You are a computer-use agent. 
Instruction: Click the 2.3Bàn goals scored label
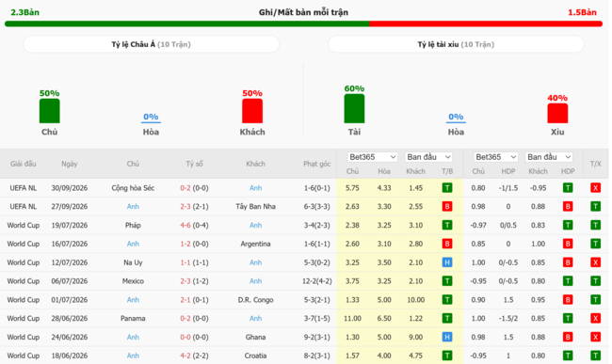(25, 12)
